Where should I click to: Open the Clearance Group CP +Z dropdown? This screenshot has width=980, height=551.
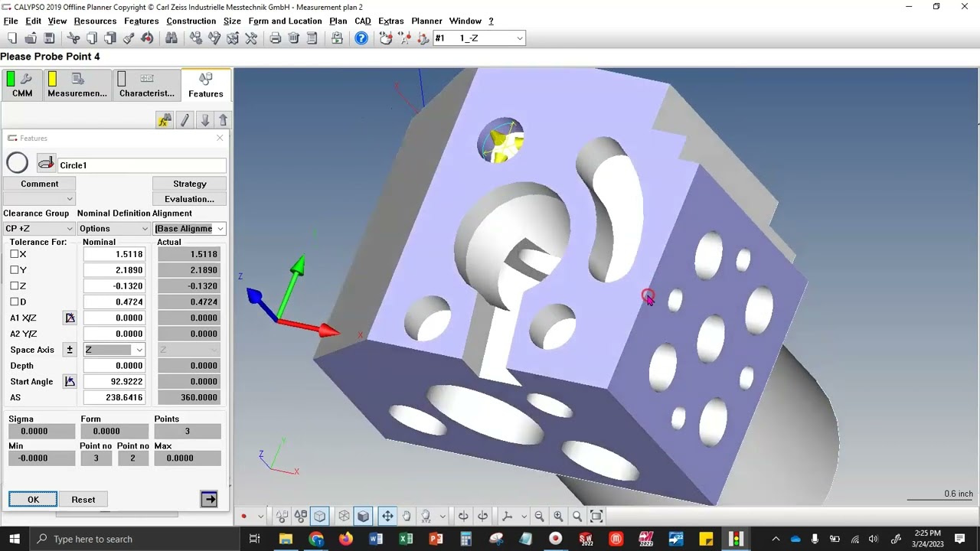point(39,229)
